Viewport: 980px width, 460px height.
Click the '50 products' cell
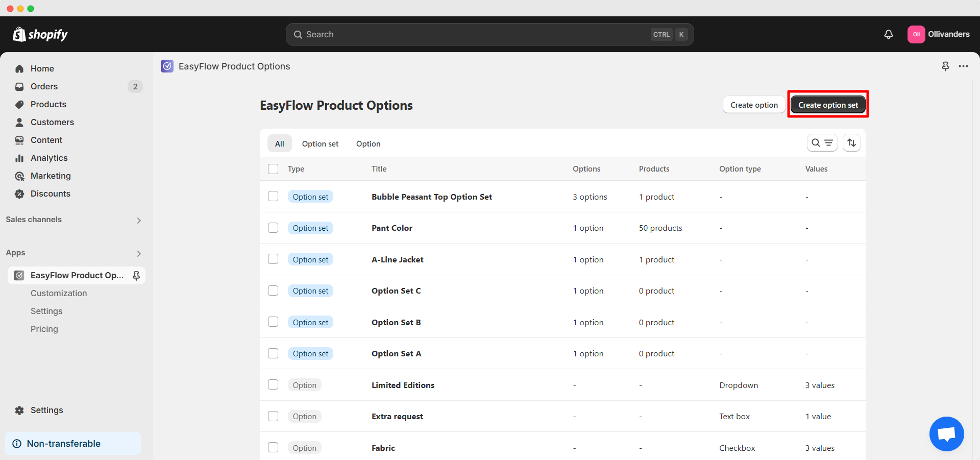660,228
